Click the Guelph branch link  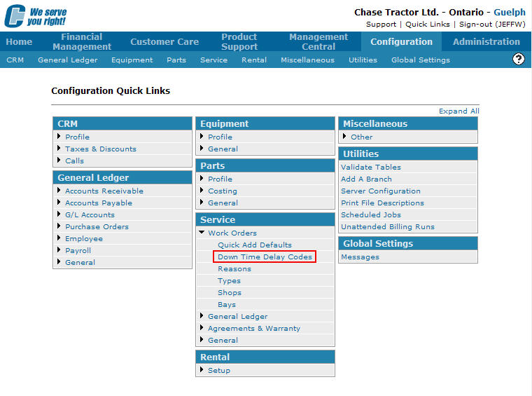click(510, 12)
